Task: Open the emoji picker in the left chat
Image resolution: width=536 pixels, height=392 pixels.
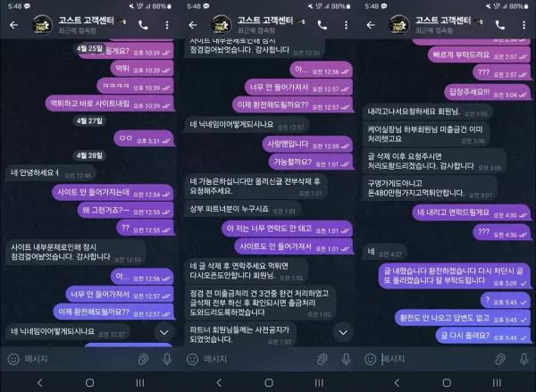Action: pos(13,359)
